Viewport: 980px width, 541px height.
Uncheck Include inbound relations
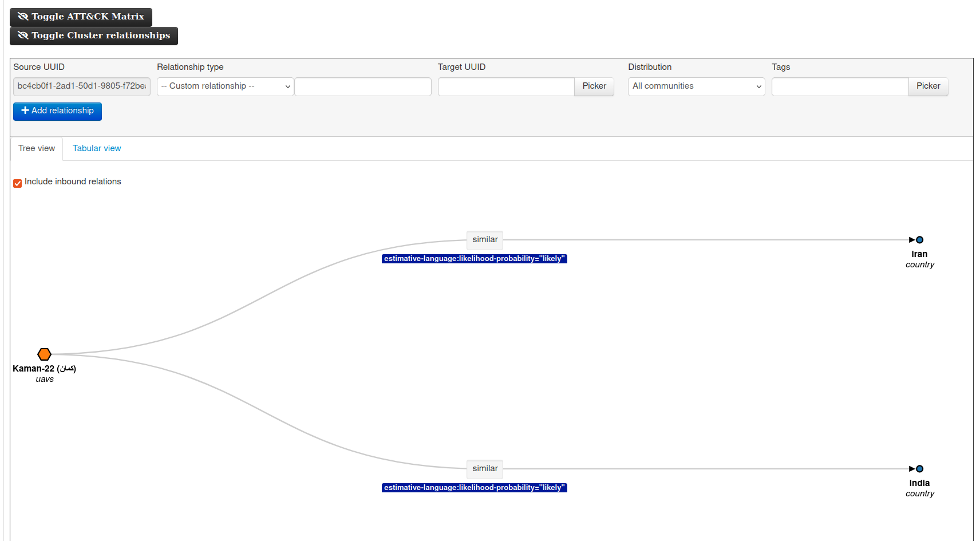17,183
